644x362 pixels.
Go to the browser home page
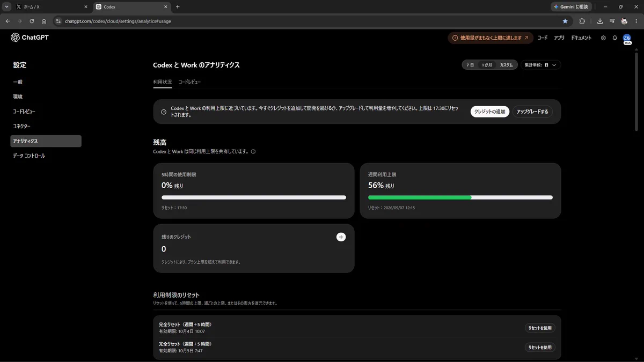(x=44, y=21)
